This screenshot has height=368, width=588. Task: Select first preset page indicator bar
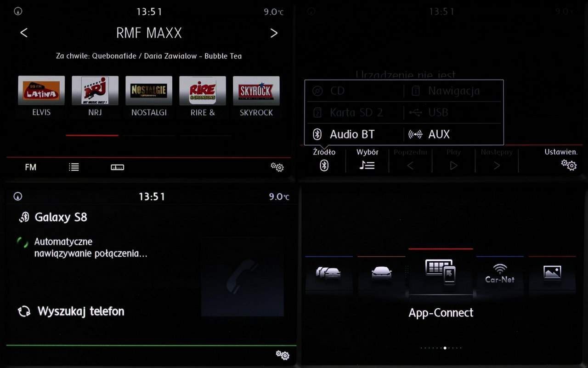click(x=92, y=135)
